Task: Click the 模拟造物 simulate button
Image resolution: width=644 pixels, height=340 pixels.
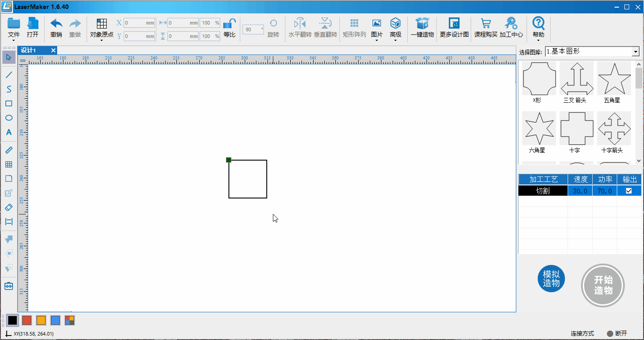Action: coord(552,278)
